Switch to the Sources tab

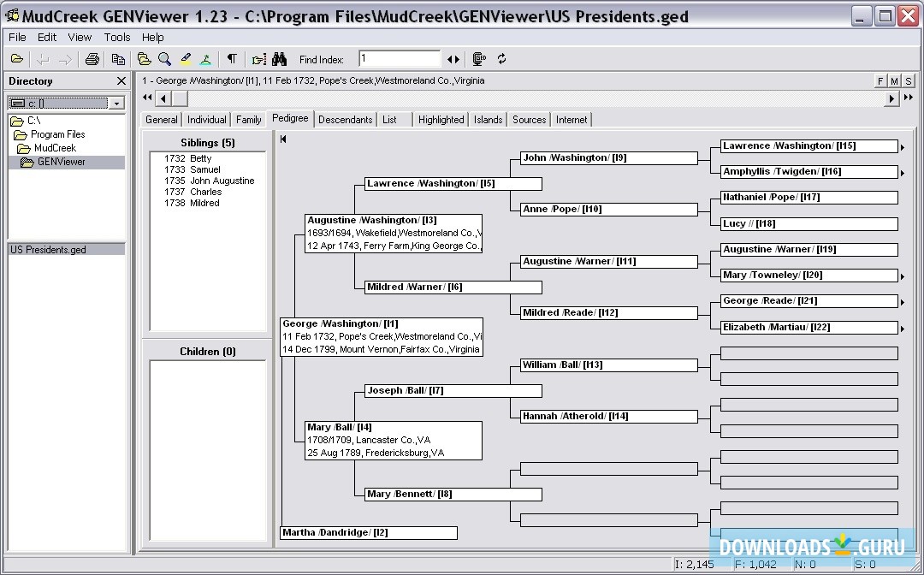(530, 120)
